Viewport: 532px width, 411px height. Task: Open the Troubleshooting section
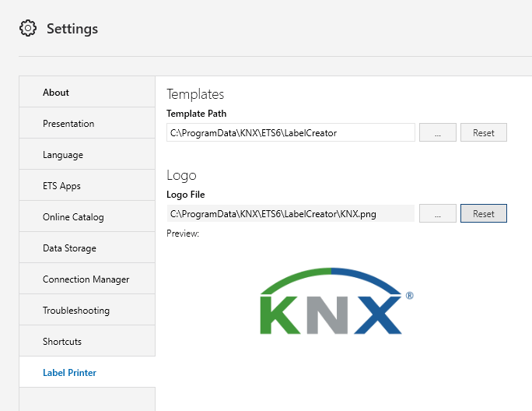87,310
